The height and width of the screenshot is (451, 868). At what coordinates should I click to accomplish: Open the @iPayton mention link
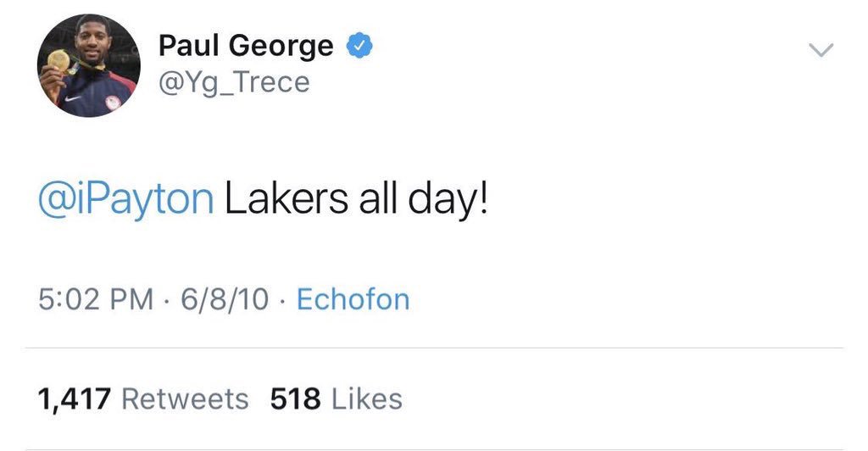click(x=126, y=199)
